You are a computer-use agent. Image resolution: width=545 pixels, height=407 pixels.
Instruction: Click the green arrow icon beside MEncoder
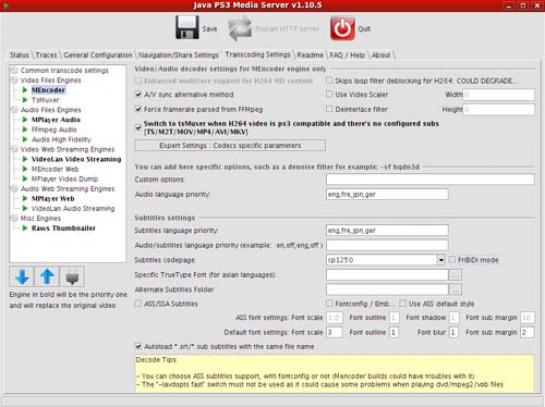point(25,90)
